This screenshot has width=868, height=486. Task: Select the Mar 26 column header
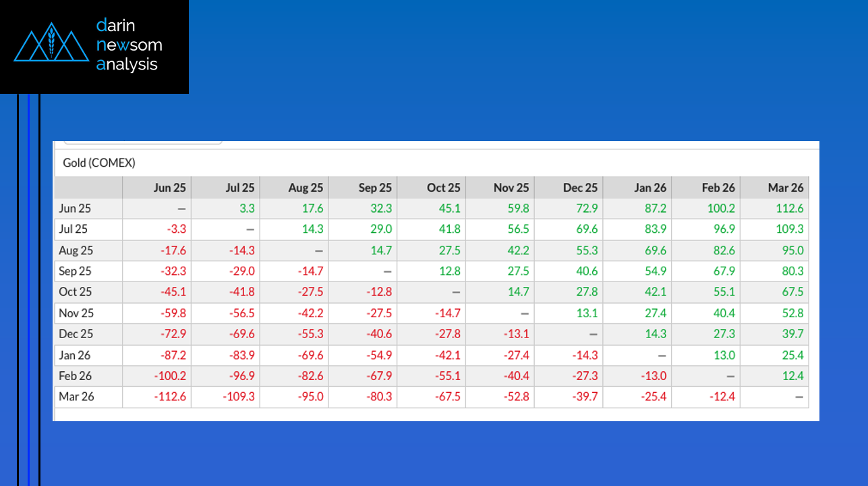[786, 188]
